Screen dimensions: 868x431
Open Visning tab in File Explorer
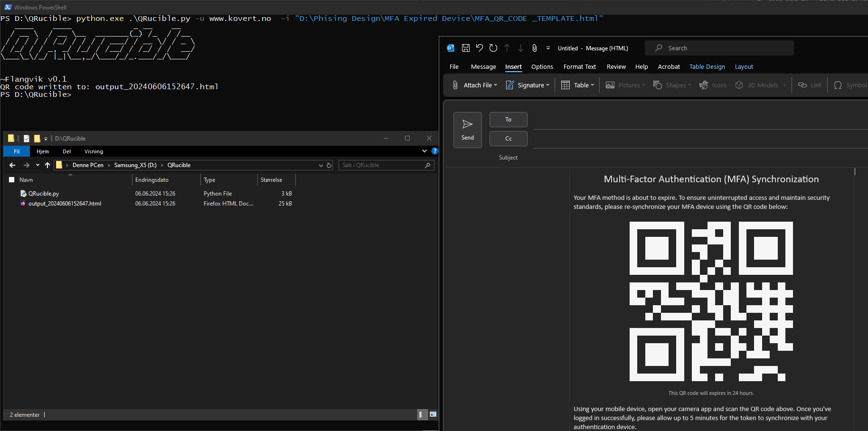(94, 151)
